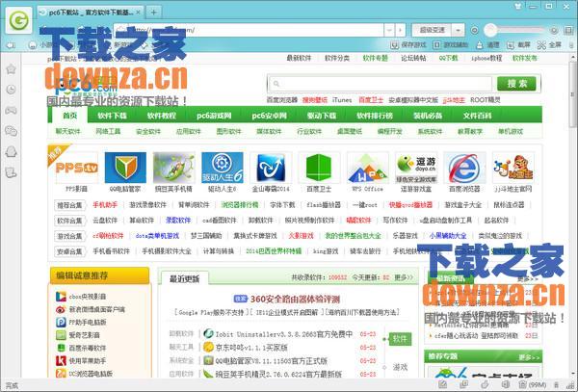
Task: Click the 截屏 screenshot tool icon
Action: click(x=511, y=45)
